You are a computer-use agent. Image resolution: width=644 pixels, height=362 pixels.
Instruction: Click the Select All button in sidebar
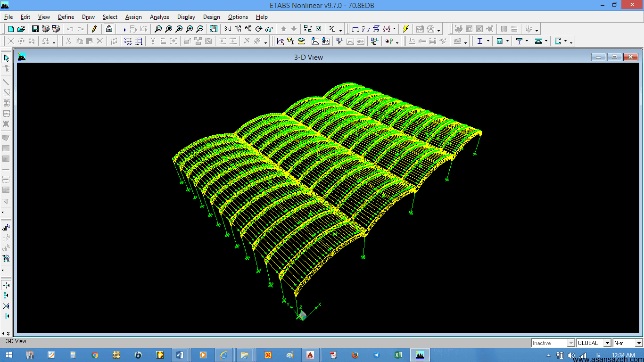pos(6,228)
